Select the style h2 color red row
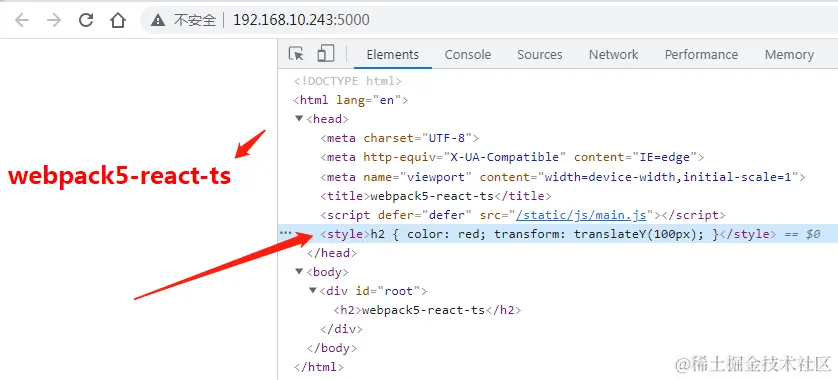This screenshot has width=838, height=380. pyautogui.click(x=558, y=234)
